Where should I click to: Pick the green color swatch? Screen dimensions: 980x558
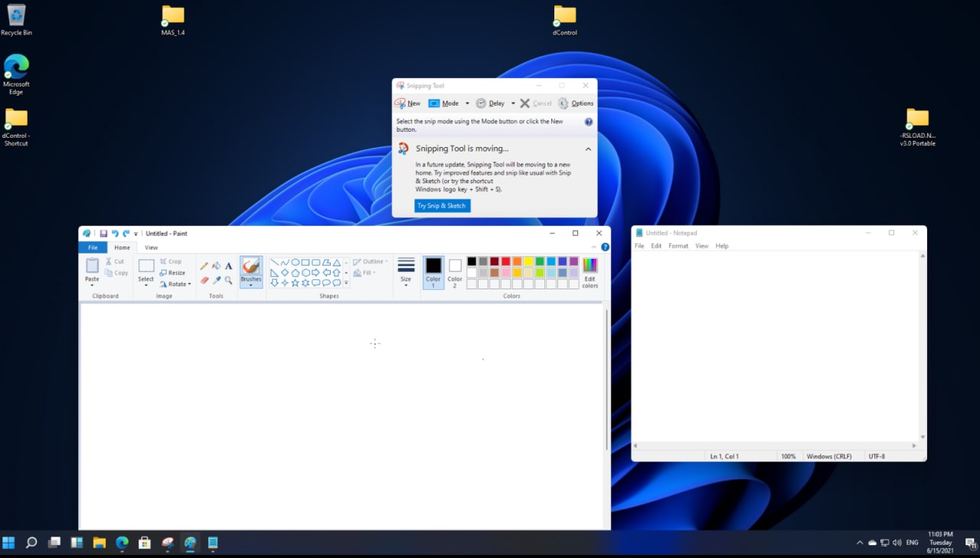point(540,262)
